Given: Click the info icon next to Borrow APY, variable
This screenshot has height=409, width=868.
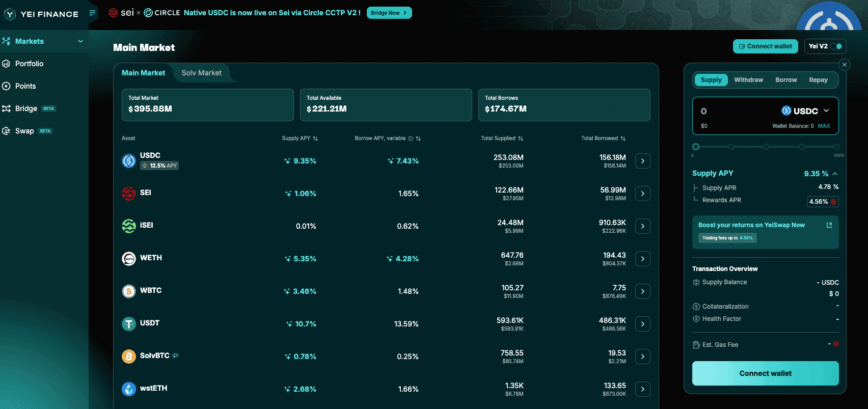Looking at the screenshot, I should click(x=411, y=139).
